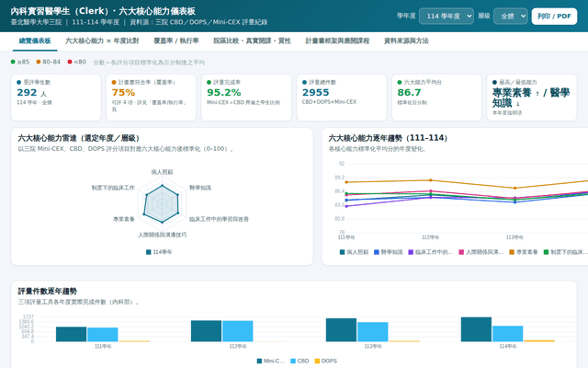588x368 pixels.
Task: Click the 列印 / PDF button
Action: coord(554,17)
